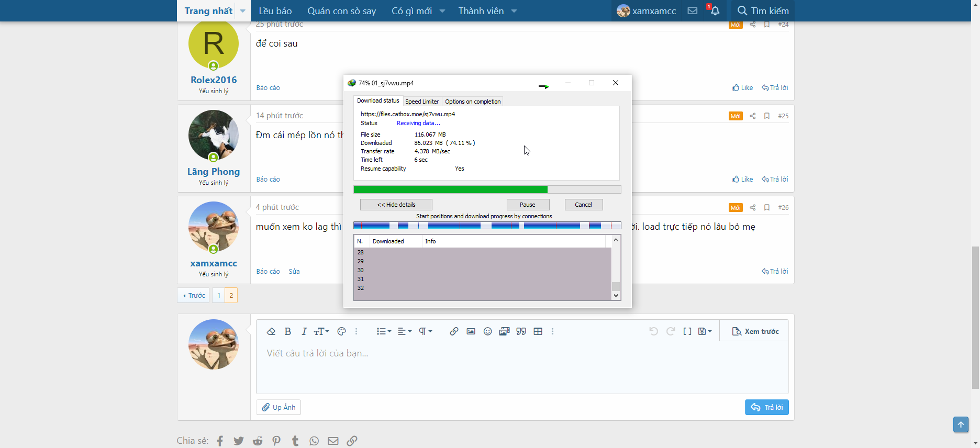Bookmark post #25

point(766,116)
